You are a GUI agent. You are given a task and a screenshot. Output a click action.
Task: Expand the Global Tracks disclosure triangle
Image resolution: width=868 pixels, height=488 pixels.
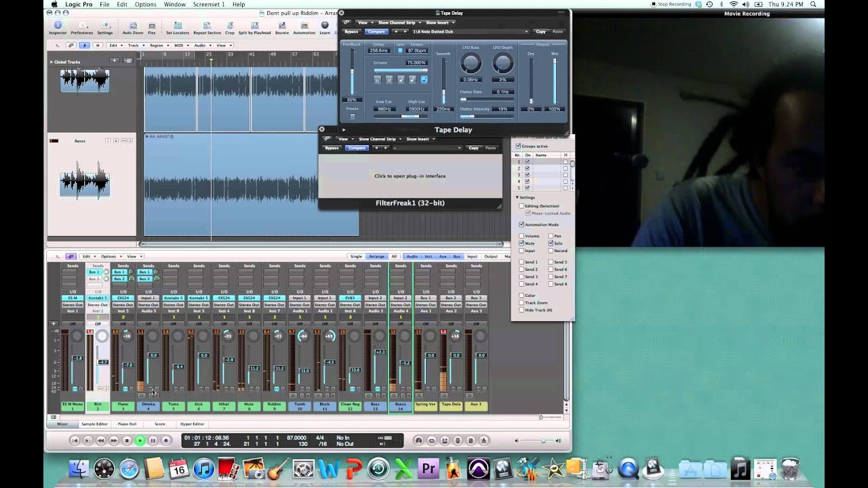[x=52, y=62]
